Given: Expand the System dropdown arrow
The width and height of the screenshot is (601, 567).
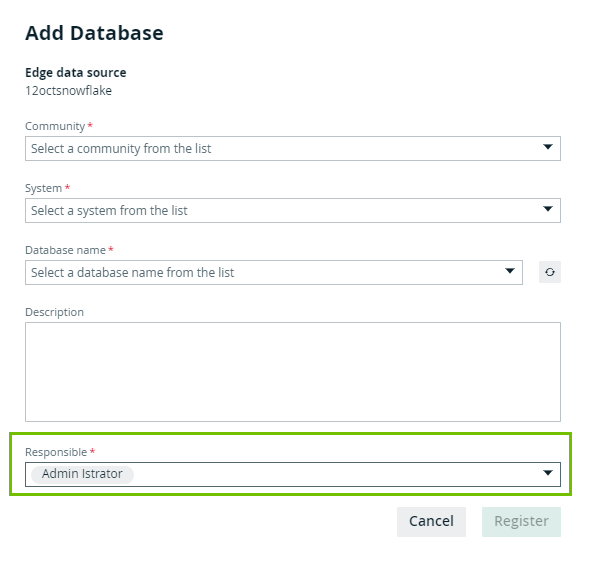Looking at the screenshot, I should [547, 210].
